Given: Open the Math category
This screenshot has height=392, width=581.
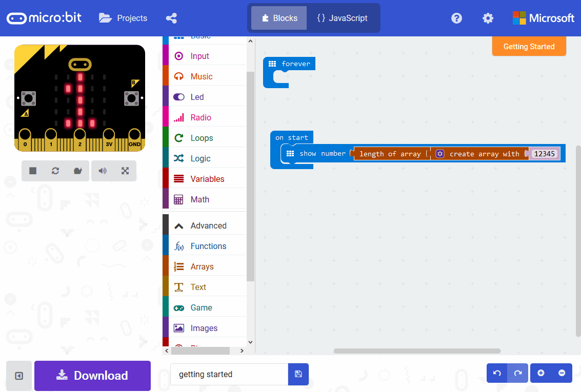Looking at the screenshot, I should 205,199.
